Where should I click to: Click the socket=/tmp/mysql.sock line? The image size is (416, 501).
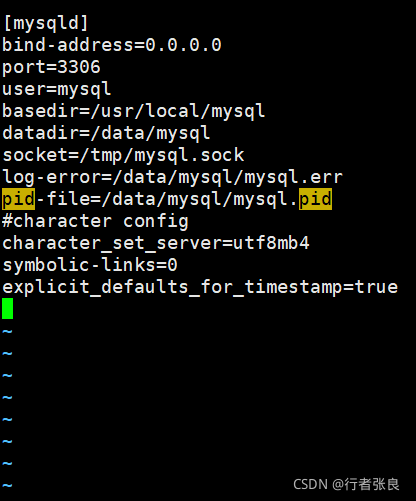click(123, 155)
